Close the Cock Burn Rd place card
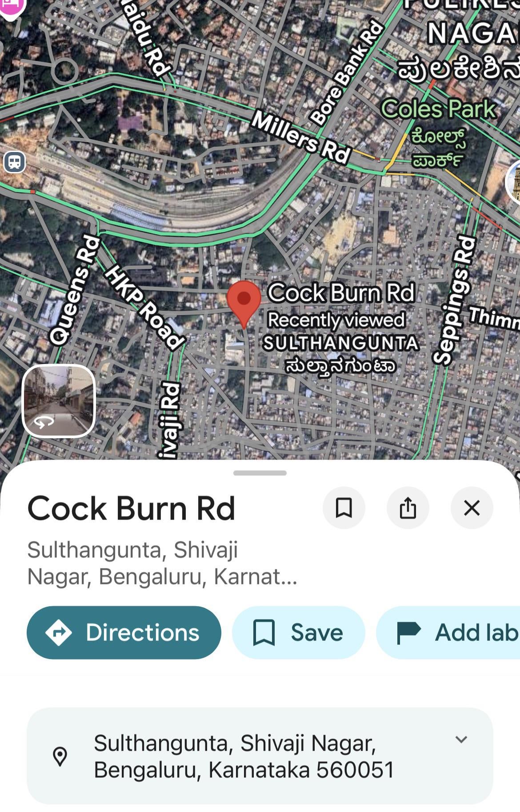The image size is (520, 812). (x=472, y=508)
